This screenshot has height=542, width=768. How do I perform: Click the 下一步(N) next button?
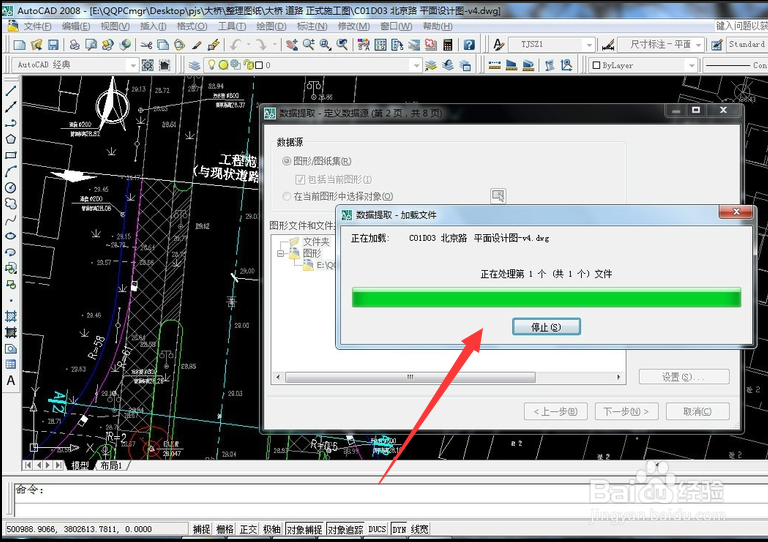pos(626,411)
